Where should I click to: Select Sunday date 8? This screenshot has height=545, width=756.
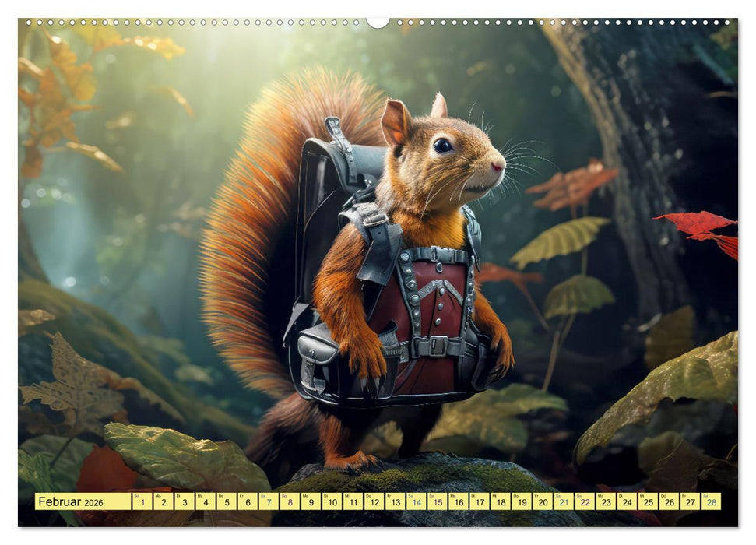(290, 503)
